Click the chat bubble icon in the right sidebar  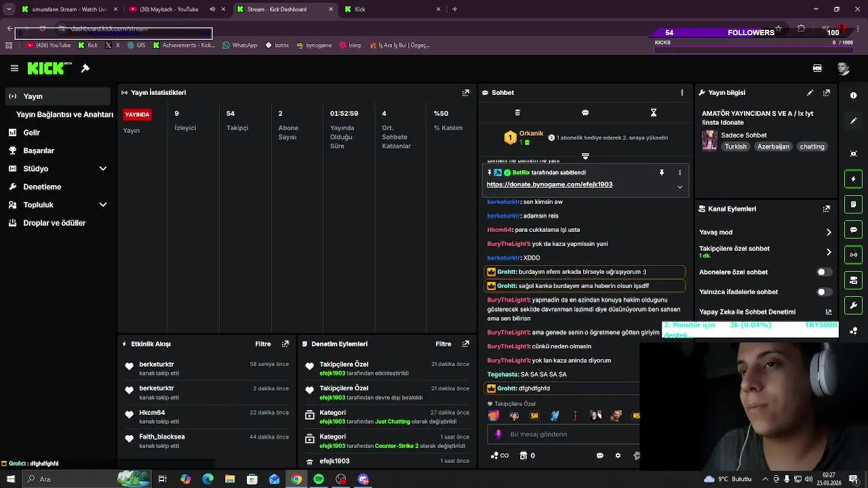click(x=853, y=230)
